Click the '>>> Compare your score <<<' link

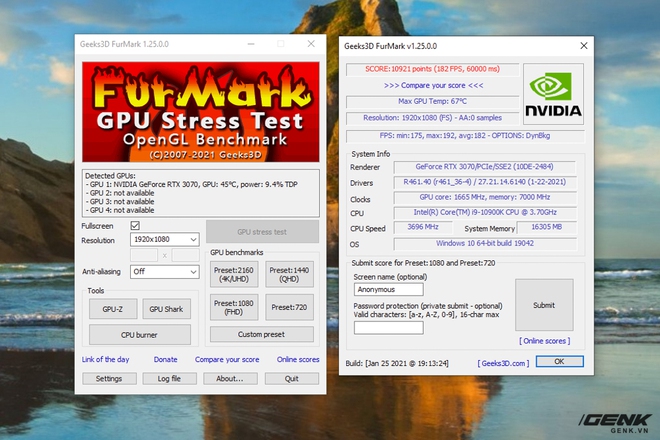[x=434, y=85]
